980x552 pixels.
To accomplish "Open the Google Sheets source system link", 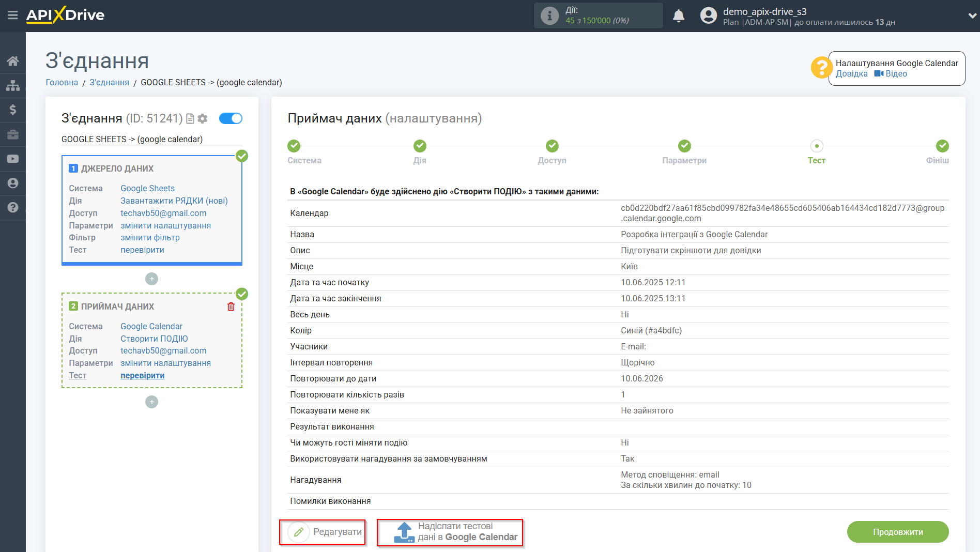I will tap(147, 189).
